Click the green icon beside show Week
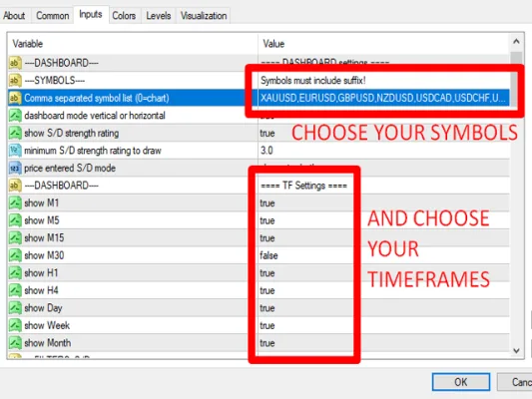 coord(15,325)
